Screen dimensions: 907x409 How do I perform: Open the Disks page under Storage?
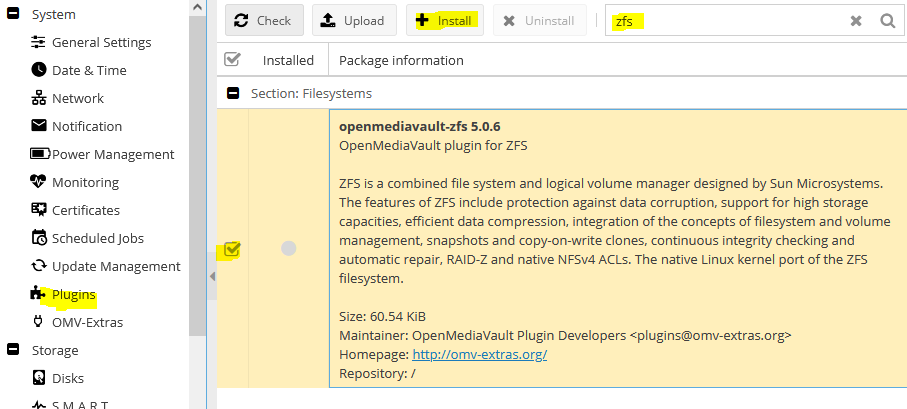[68, 378]
